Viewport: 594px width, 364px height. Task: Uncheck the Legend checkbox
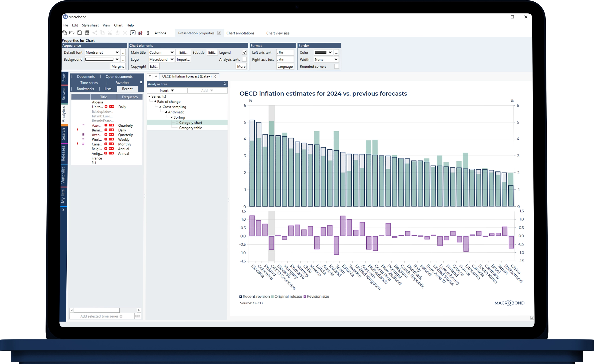pos(244,53)
